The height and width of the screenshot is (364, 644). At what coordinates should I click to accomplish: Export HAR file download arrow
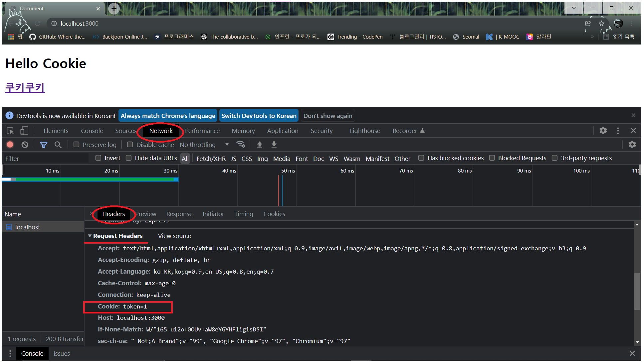point(274,144)
